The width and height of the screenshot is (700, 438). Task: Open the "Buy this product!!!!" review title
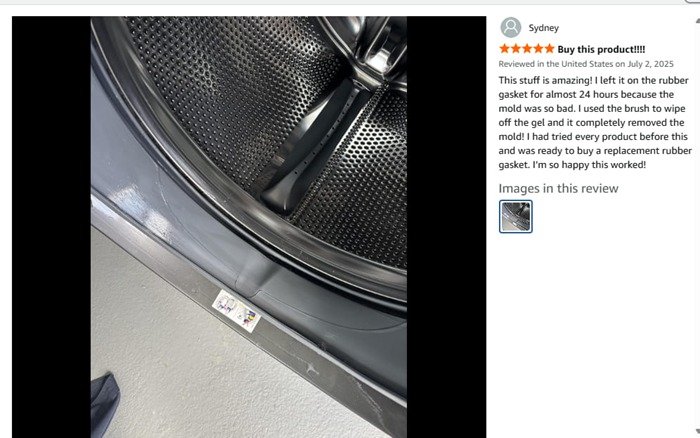[x=601, y=49]
